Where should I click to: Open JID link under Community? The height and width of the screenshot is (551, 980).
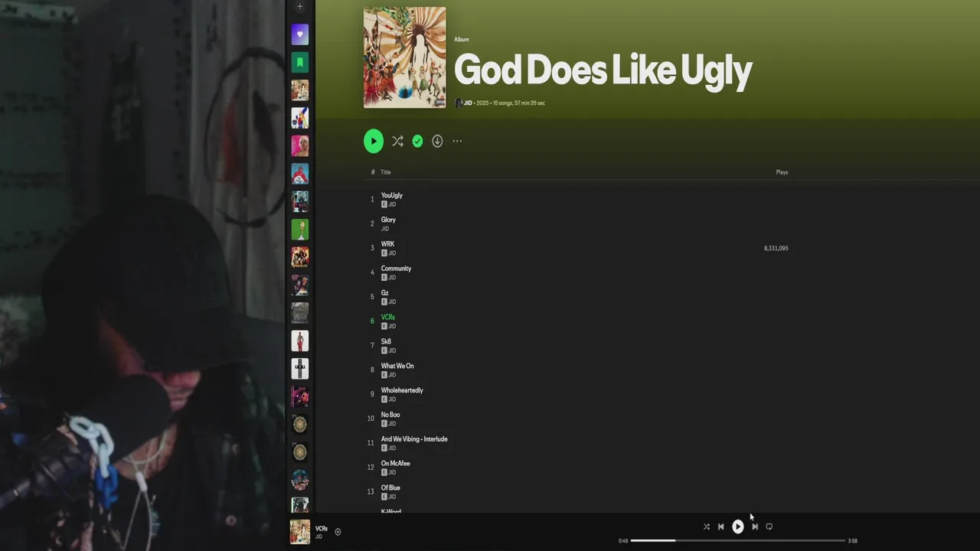point(392,278)
